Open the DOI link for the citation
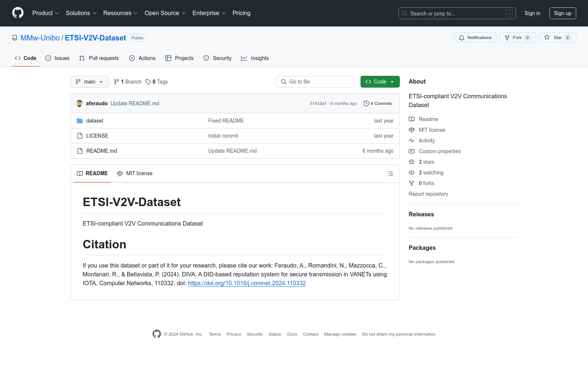This screenshot has height=368, width=588. pos(247,283)
